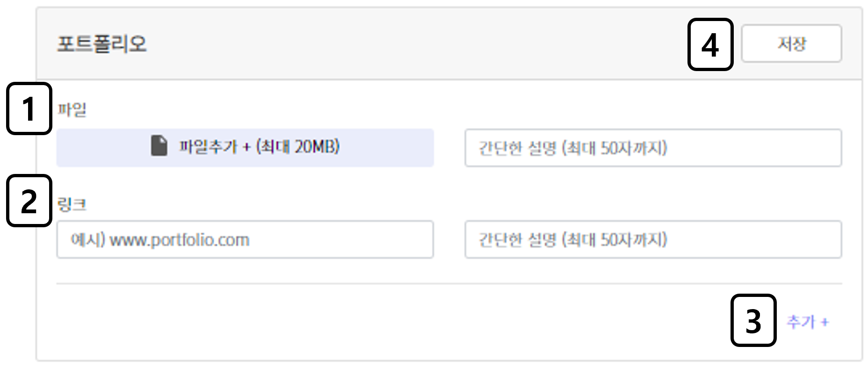Click the number 1 annotation badge
This screenshot has height=368, width=868.
click(x=30, y=108)
